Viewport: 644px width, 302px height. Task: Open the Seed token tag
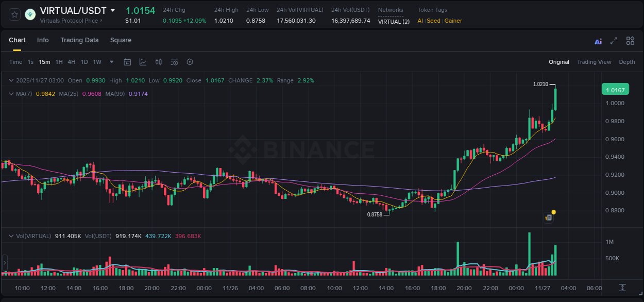[433, 21]
